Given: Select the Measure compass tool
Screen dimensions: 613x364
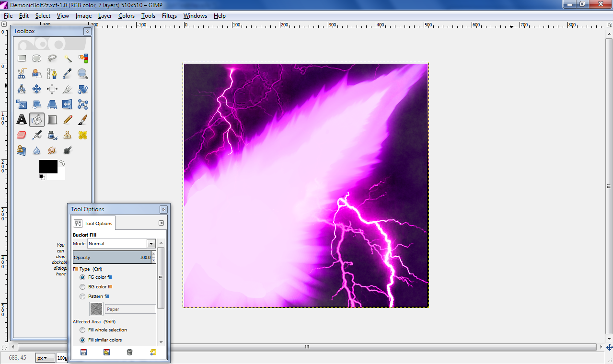Looking at the screenshot, I should pos(22,89).
